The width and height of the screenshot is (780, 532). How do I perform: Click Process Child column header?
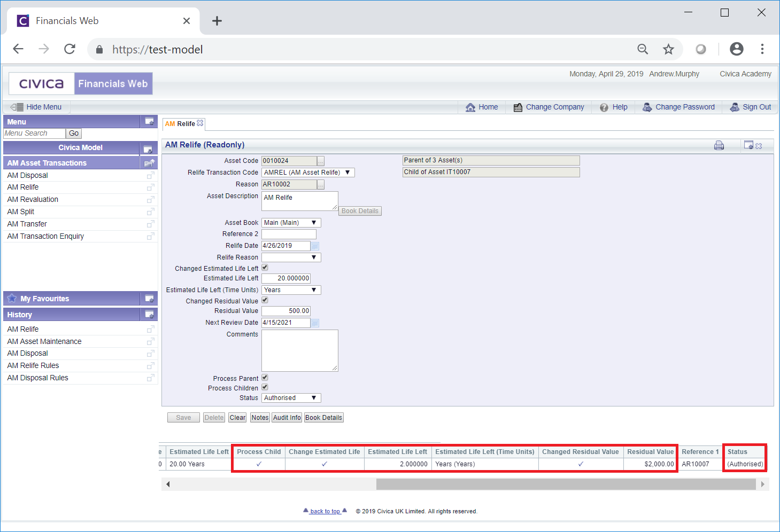point(259,452)
